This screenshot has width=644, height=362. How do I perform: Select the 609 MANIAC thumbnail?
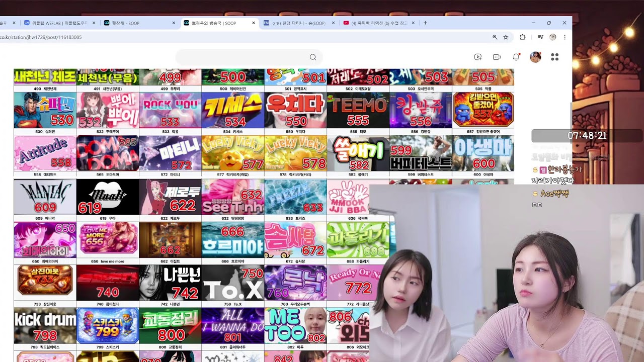point(45,197)
